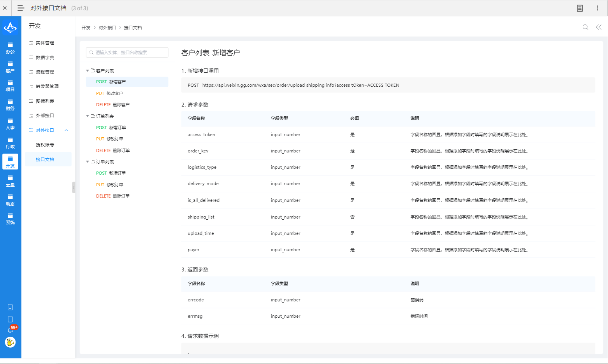The image size is (608, 364).
Task: Click 否 in the shipping_list row
Action: 352,217
